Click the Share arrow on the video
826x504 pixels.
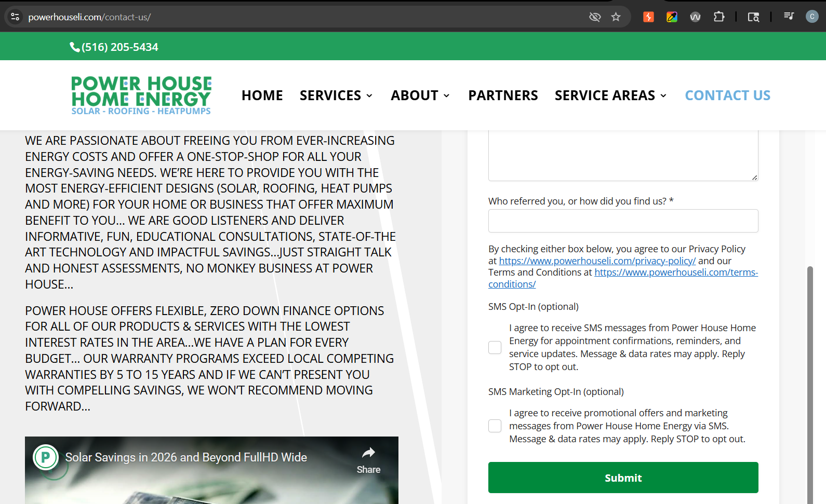click(x=368, y=459)
